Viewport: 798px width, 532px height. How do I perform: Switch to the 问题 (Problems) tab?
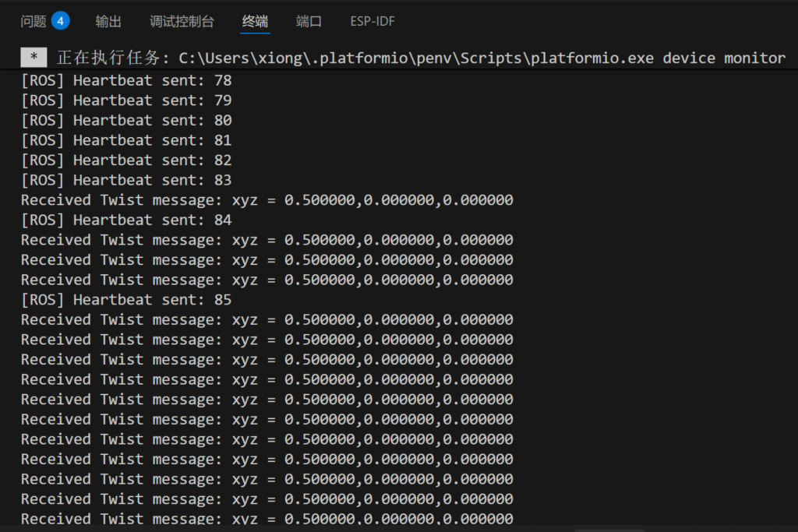(x=34, y=21)
